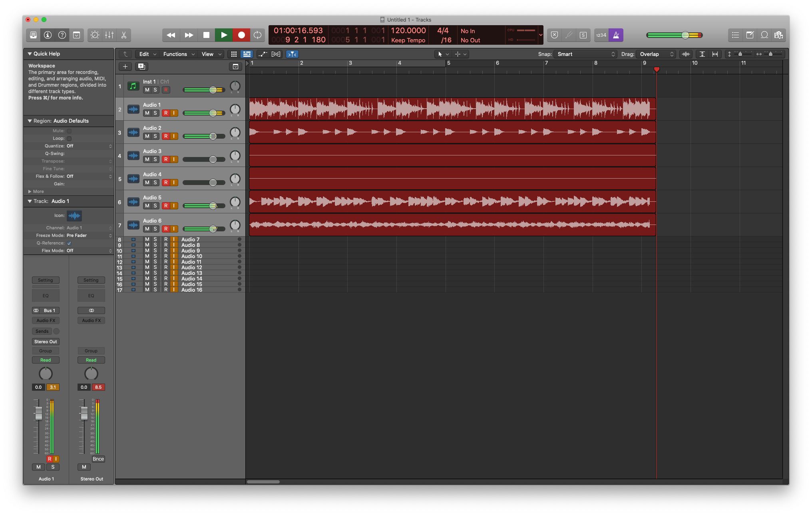This screenshot has width=812, height=515.
Task: Click the Rewind transport button
Action: (x=171, y=35)
